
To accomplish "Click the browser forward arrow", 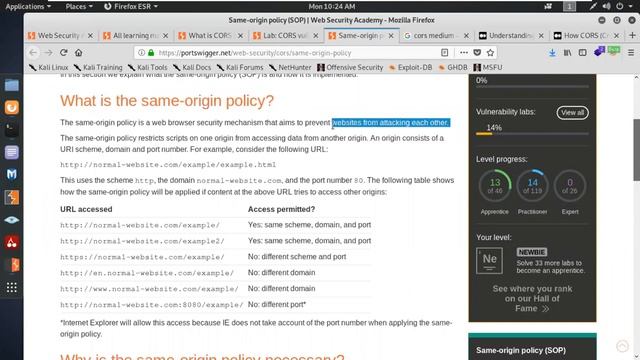I will [49, 53].
